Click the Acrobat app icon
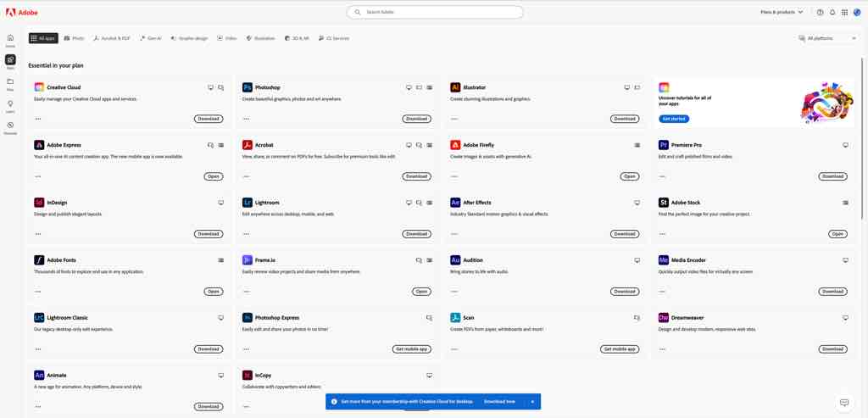The width and height of the screenshot is (868, 418). click(x=247, y=145)
